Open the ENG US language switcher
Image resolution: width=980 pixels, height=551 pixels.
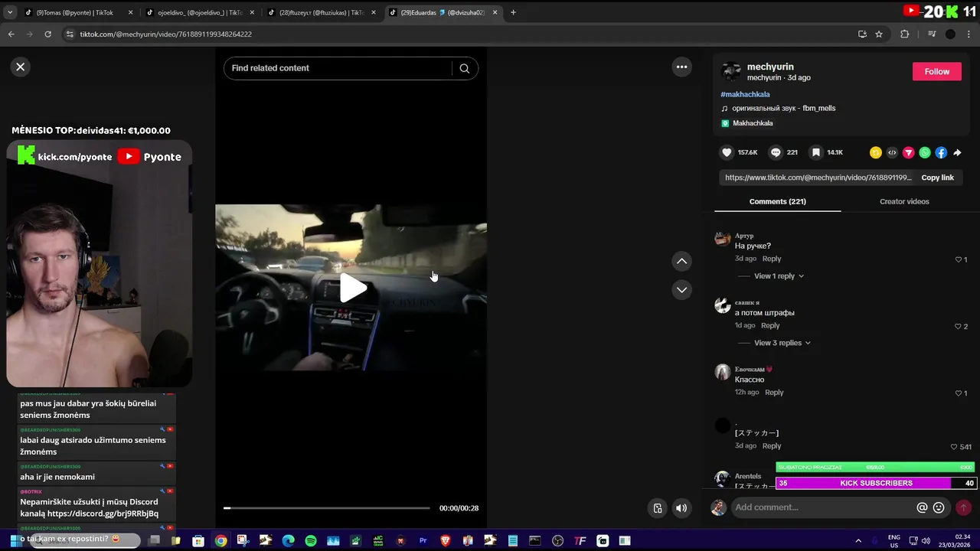click(x=893, y=541)
